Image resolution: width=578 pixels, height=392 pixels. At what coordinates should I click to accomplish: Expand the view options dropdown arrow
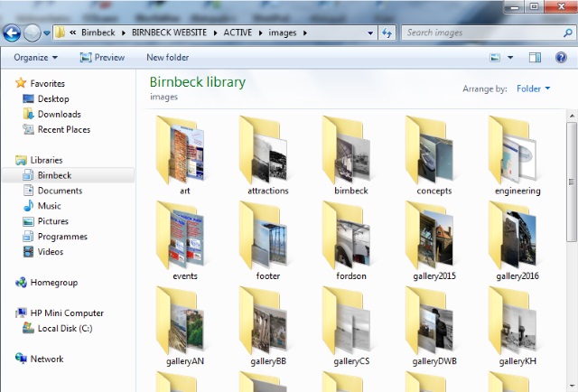[510, 57]
